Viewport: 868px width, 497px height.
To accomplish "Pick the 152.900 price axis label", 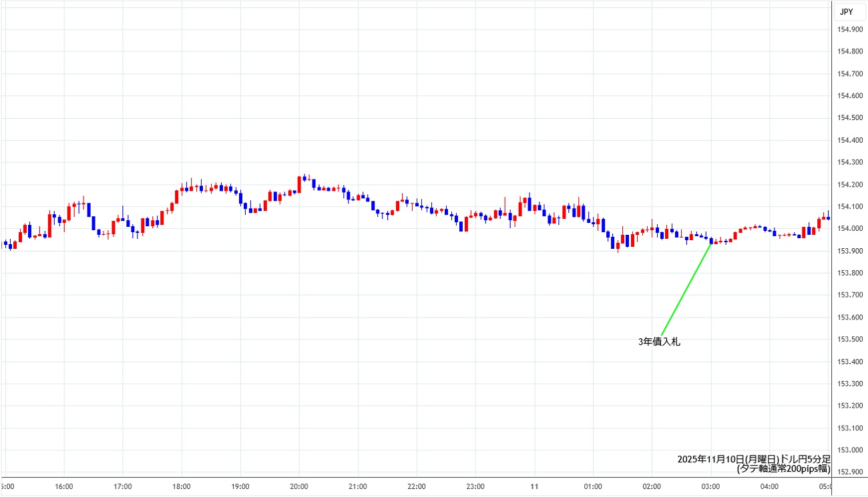I will coord(848,472).
